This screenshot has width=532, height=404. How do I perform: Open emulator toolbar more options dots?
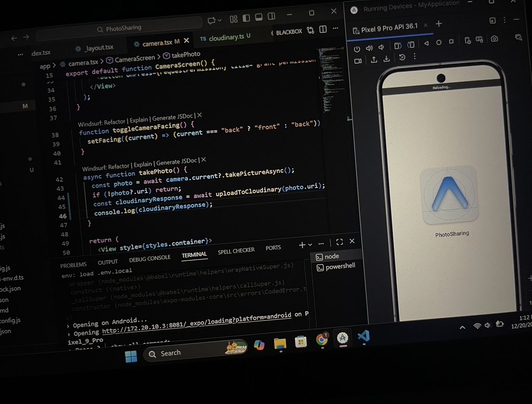[415, 57]
